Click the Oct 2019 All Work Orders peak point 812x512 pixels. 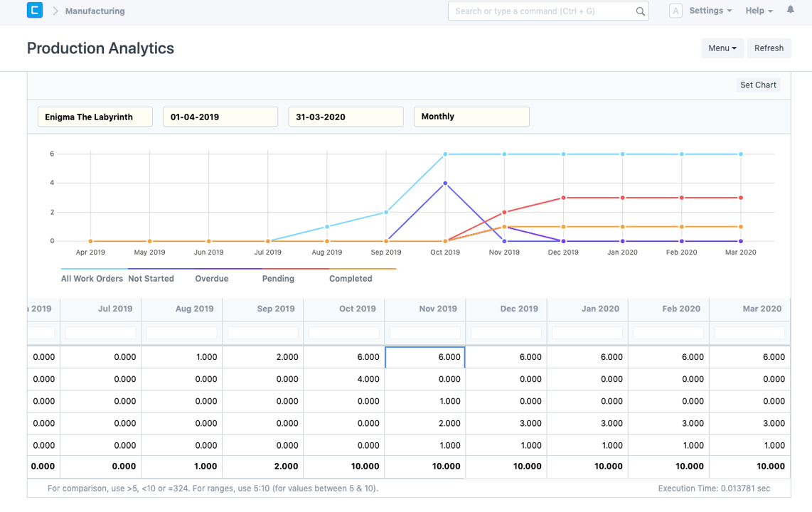point(445,154)
